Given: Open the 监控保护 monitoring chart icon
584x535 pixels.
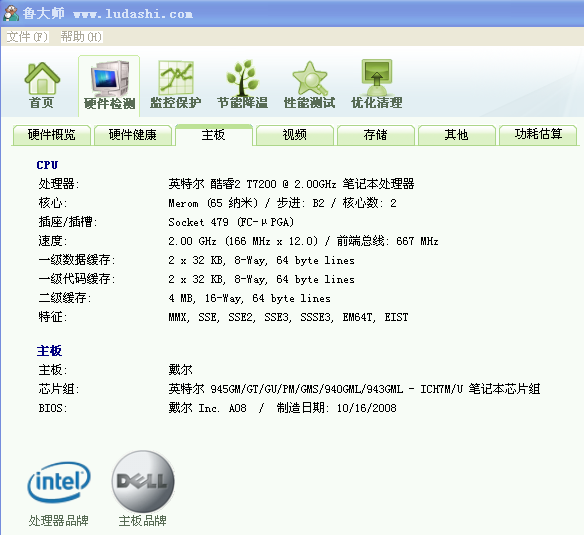Looking at the screenshot, I should [176, 77].
